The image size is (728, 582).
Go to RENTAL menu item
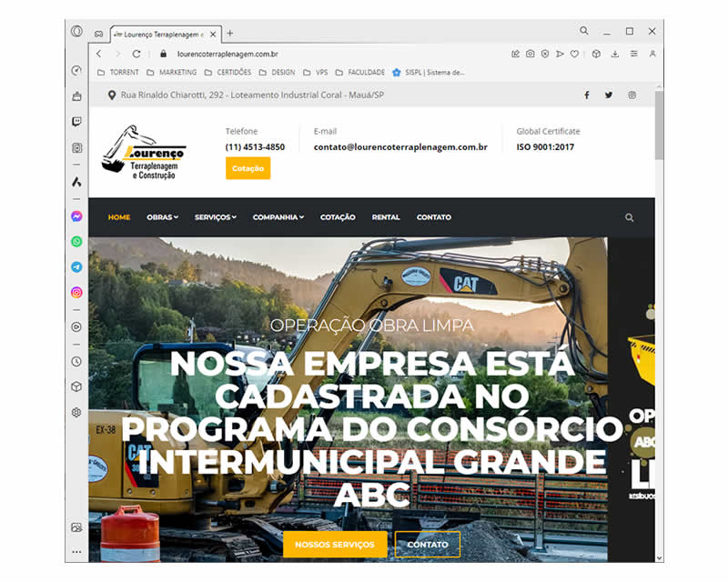(x=386, y=217)
